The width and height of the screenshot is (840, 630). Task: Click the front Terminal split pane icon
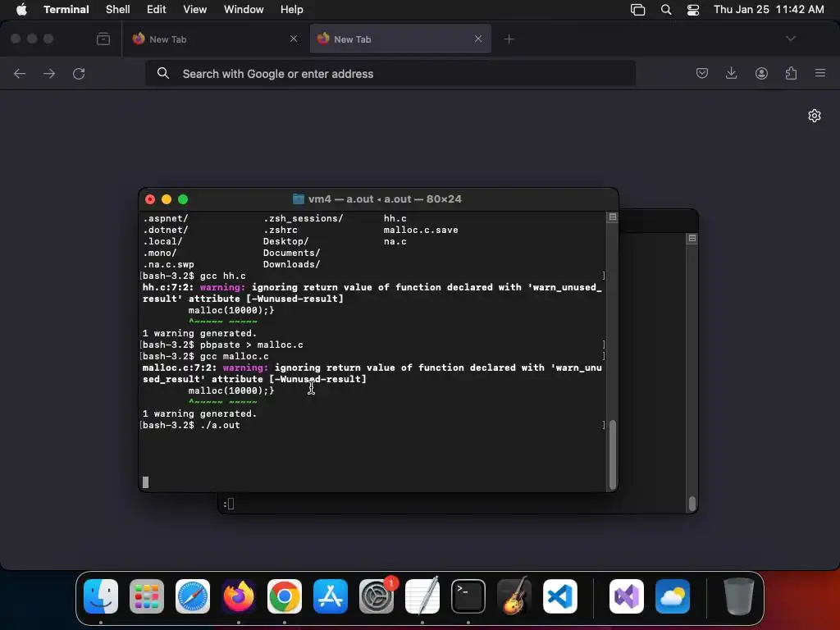612,217
